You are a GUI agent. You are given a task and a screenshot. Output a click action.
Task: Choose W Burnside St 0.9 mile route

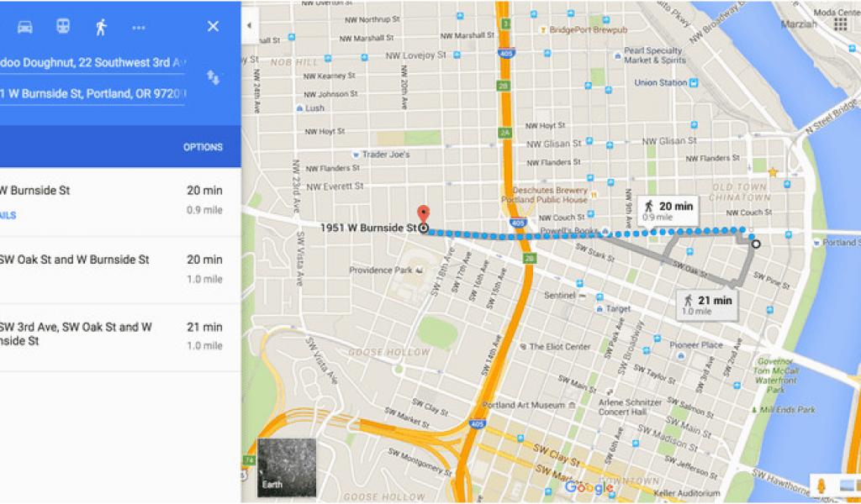(120, 202)
